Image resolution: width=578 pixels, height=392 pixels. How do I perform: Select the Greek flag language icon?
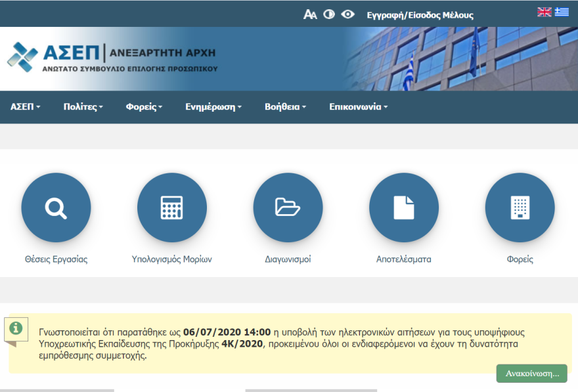pyautogui.click(x=562, y=12)
